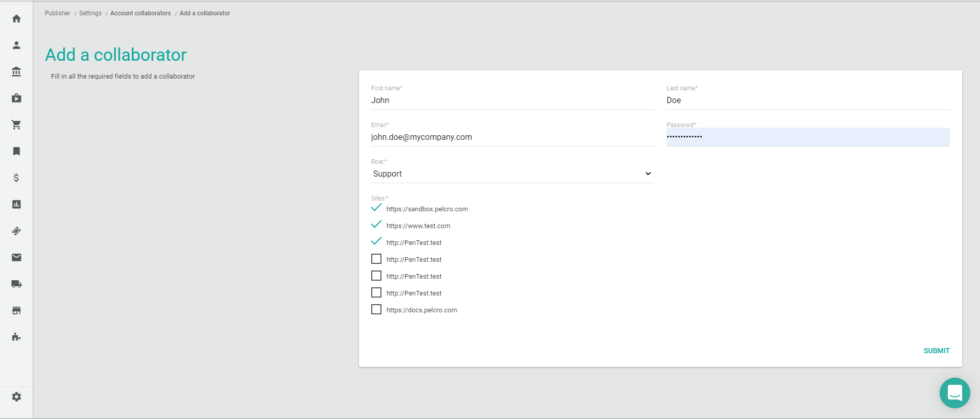Expand the Role dropdown showing Support
The image size is (980, 419).
512,174
